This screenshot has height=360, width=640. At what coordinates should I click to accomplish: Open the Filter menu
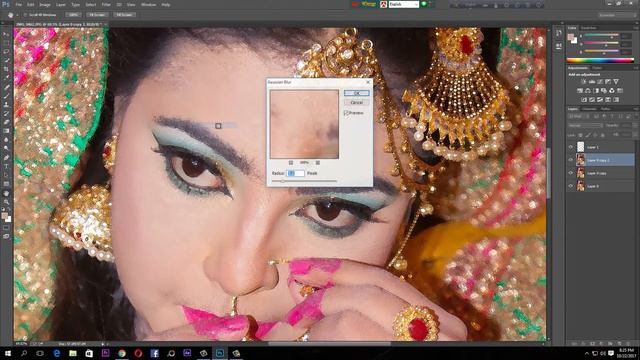(x=106, y=4)
